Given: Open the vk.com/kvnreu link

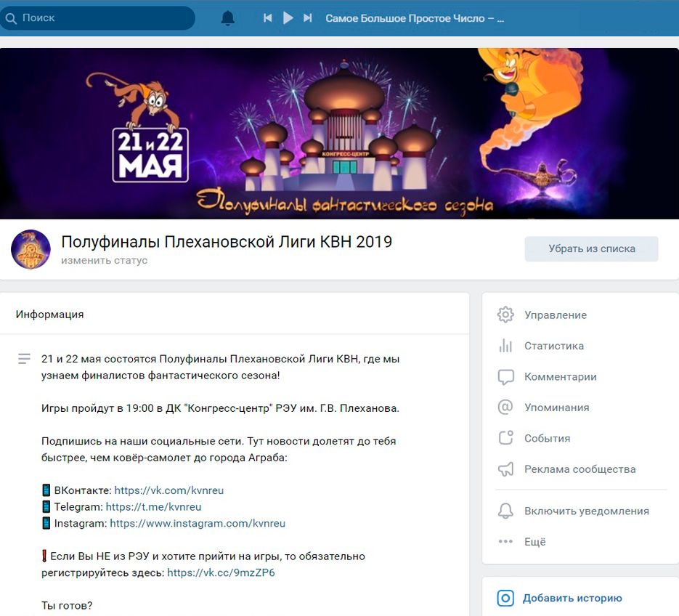Looking at the screenshot, I should point(169,490).
